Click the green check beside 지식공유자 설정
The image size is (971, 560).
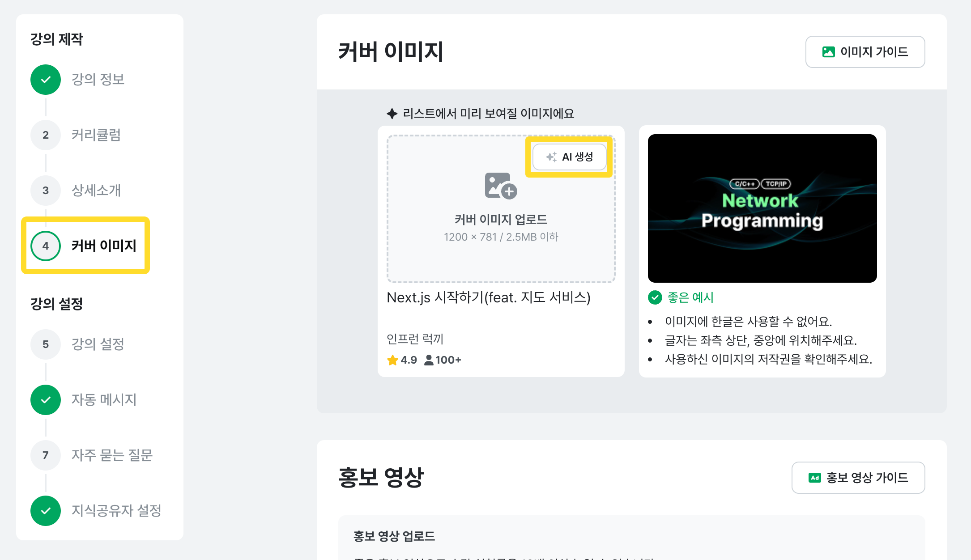[x=46, y=511]
